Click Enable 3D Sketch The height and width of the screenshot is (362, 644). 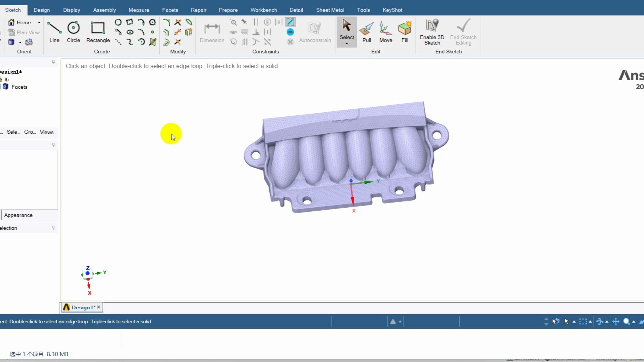(x=431, y=31)
